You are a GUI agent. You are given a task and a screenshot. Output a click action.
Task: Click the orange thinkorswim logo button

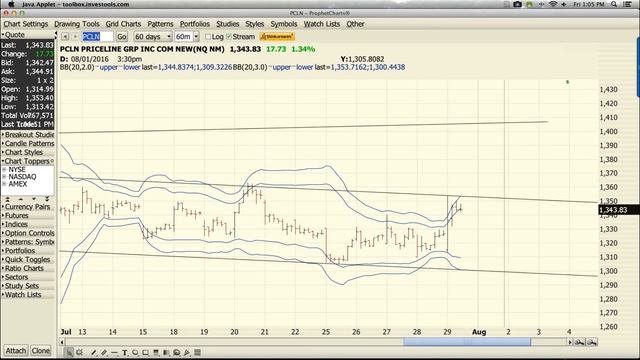277,37
